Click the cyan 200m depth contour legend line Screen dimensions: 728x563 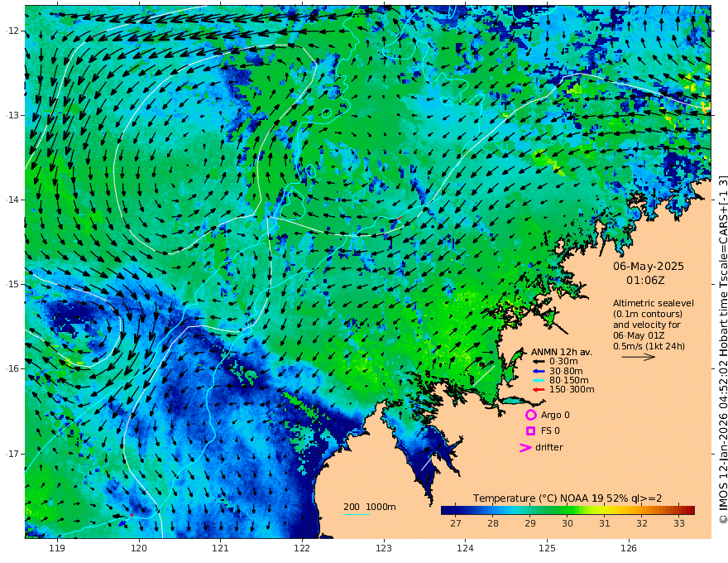point(357,514)
